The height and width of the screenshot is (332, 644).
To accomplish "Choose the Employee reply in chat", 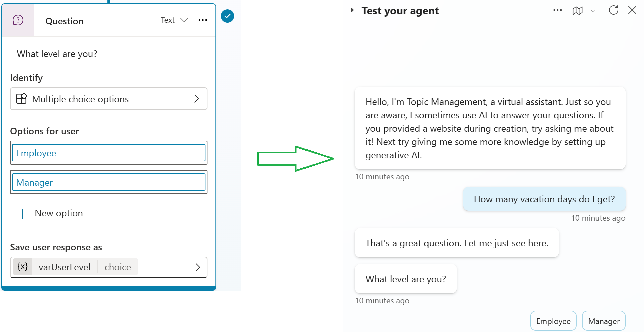I will click(x=553, y=321).
